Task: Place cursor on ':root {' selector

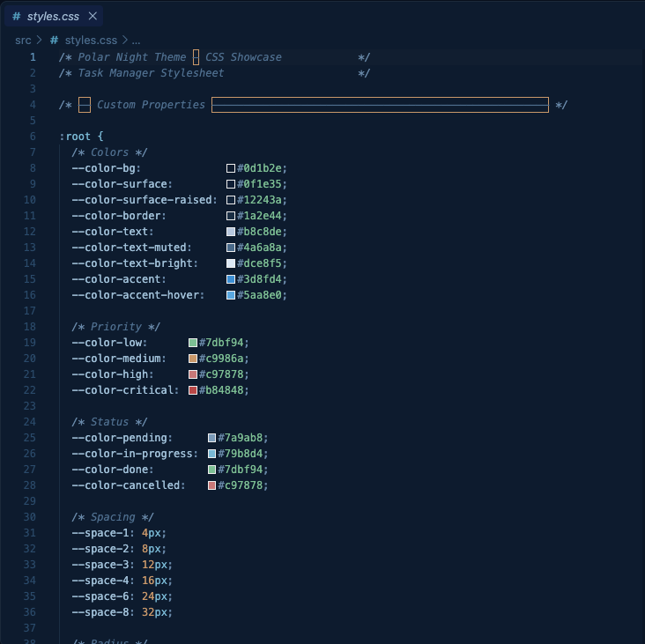Action: click(81, 137)
